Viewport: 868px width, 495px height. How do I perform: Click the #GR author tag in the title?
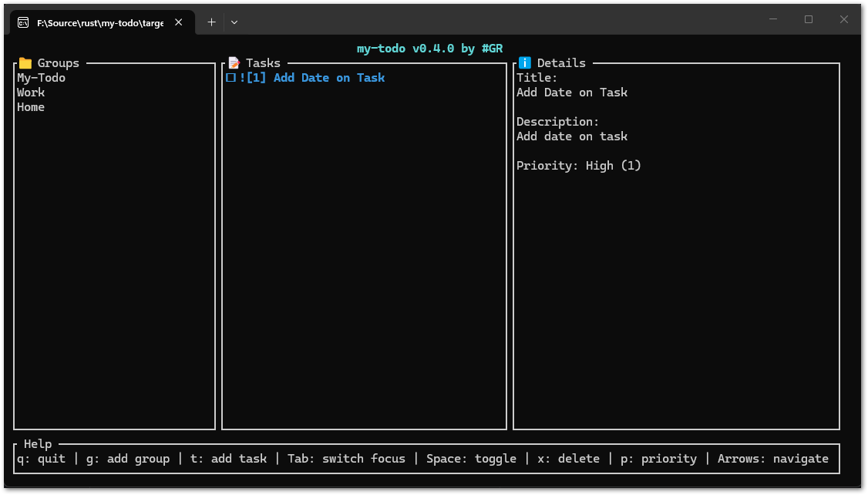coord(493,48)
